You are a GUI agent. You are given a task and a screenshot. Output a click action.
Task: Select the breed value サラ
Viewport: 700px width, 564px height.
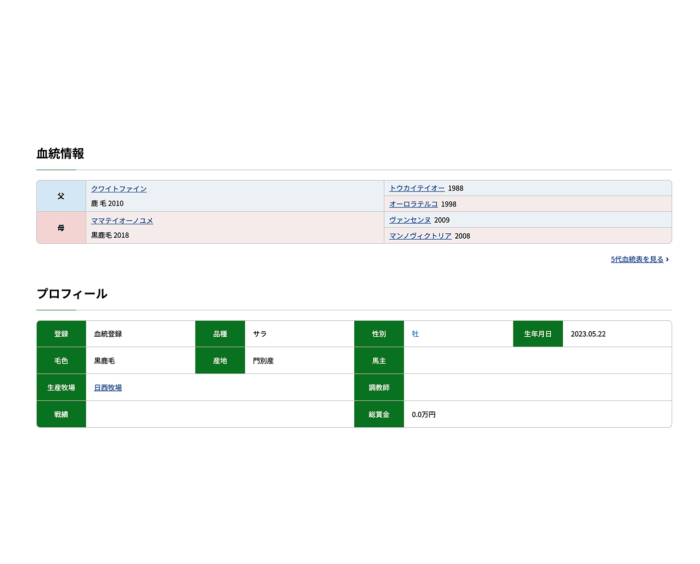(260, 334)
